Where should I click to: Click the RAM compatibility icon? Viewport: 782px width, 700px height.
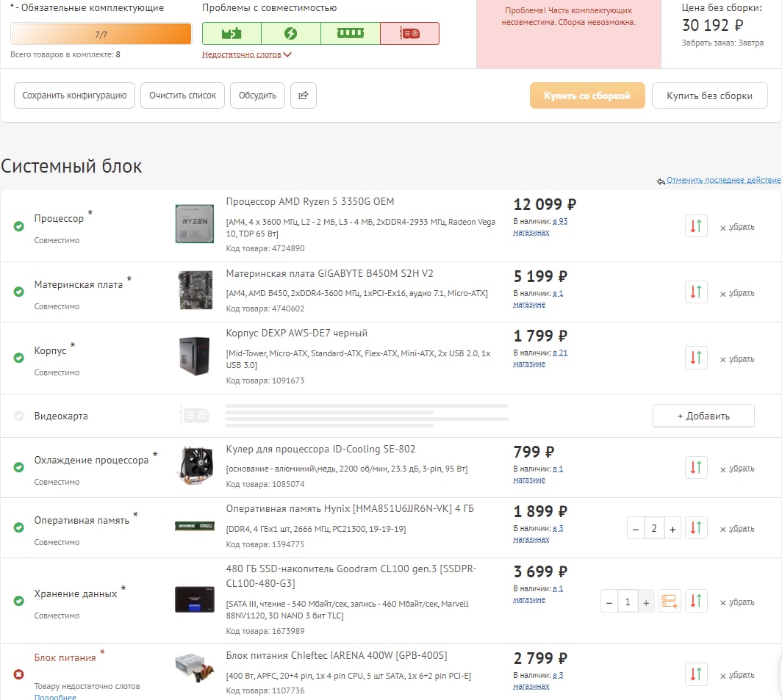point(350,33)
